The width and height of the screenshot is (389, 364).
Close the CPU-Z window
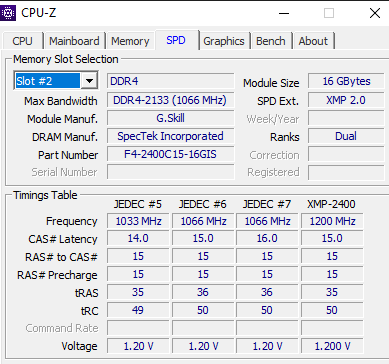375,13
